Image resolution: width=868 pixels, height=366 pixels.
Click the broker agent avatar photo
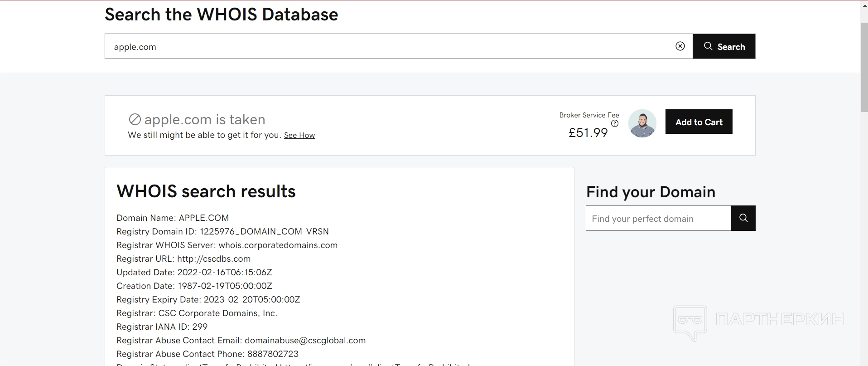(642, 123)
